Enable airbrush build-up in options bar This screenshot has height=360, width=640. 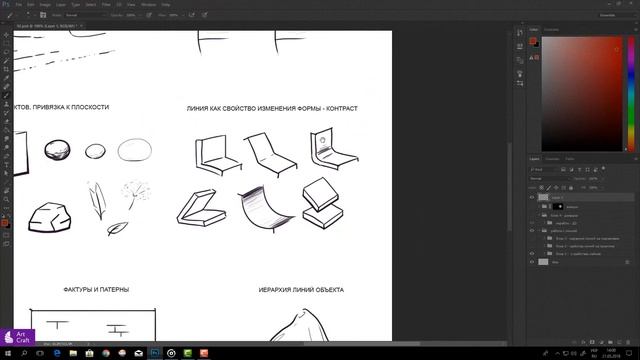[191, 15]
